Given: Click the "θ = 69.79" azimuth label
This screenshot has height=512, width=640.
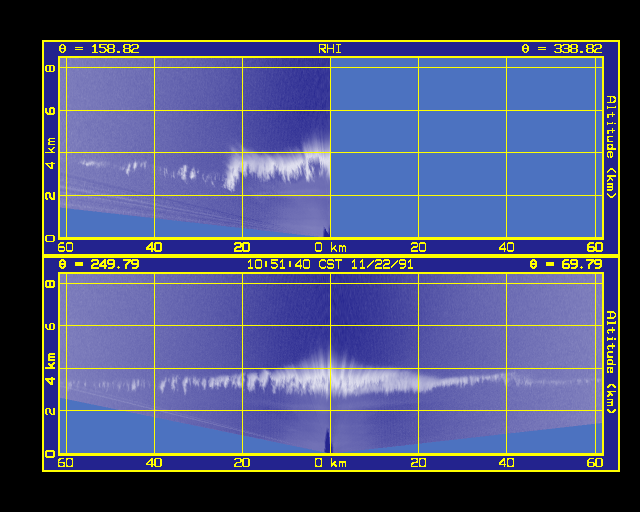Looking at the screenshot, I should tap(566, 264).
